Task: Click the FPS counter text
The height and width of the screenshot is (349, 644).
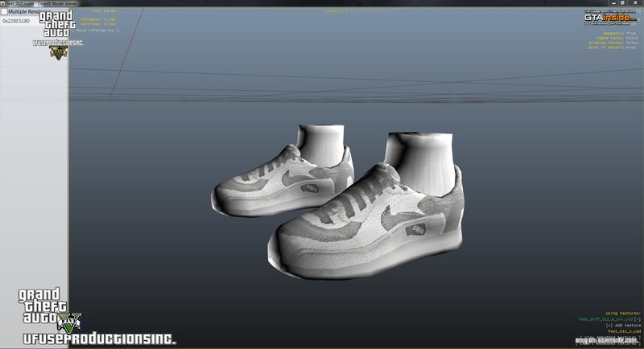Action: 104,11
